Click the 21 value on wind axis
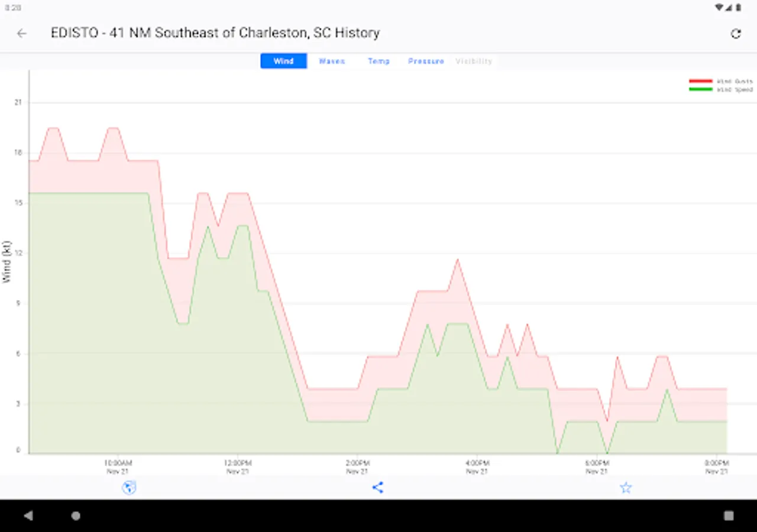This screenshot has height=532, width=757. click(18, 103)
